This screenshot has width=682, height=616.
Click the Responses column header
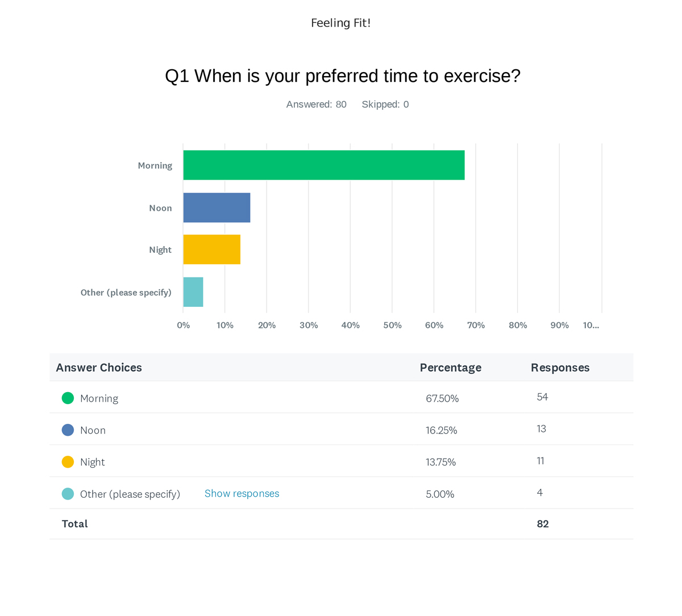560,368
